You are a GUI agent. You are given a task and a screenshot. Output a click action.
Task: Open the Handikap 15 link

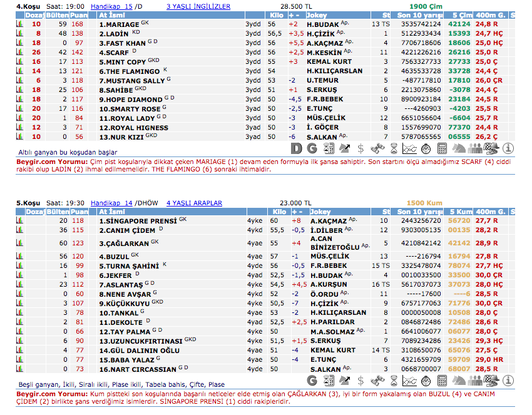[111, 7]
